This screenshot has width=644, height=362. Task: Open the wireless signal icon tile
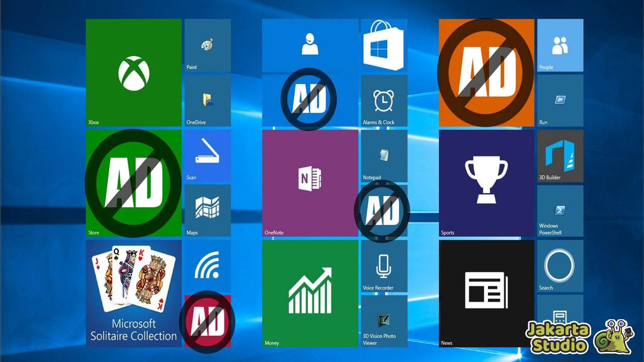[207, 266]
